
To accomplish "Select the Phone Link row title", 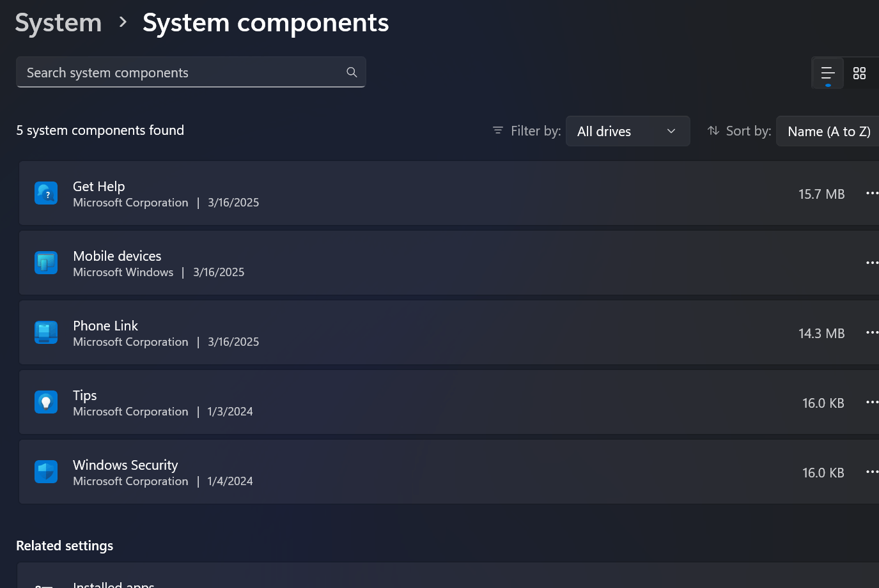I will click(105, 326).
